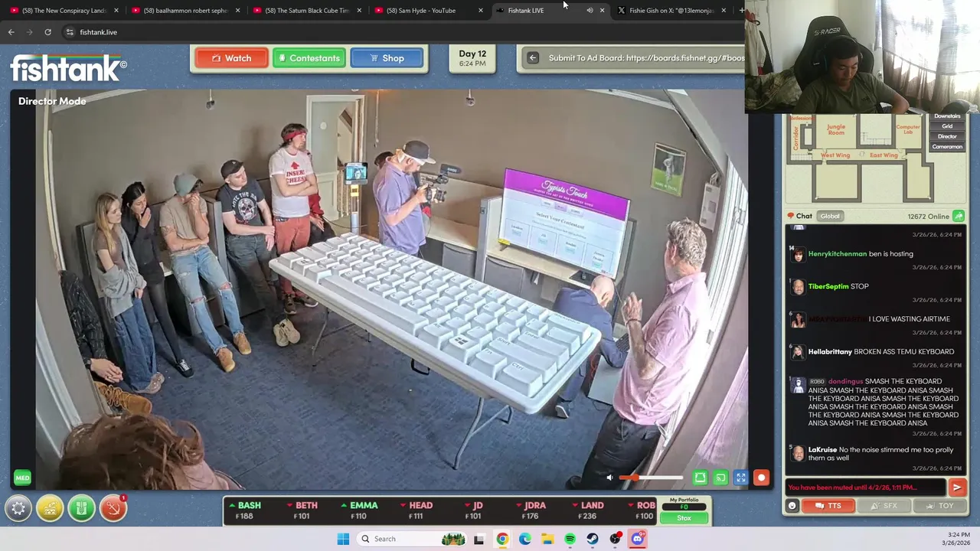
Task: Open Discord from the taskbar
Action: click(x=638, y=539)
